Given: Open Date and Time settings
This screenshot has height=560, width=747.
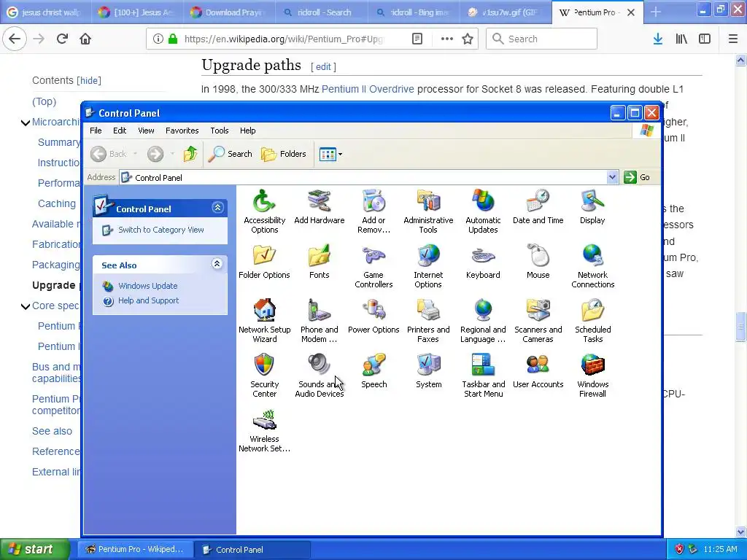Looking at the screenshot, I should click(538, 206).
